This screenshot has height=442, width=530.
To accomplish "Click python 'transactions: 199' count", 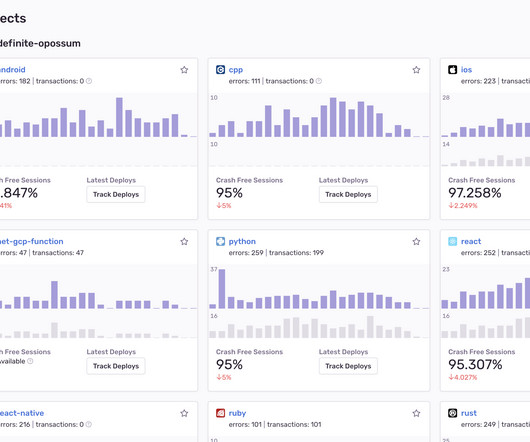I will [x=296, y=253].
